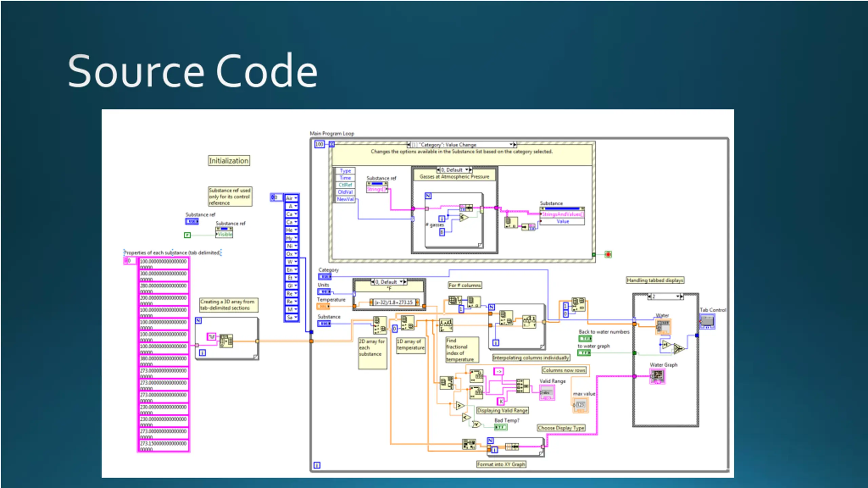Click the 'Value' property of Substance node
This screenshot has height=488, width=868.
coord(562,221)
